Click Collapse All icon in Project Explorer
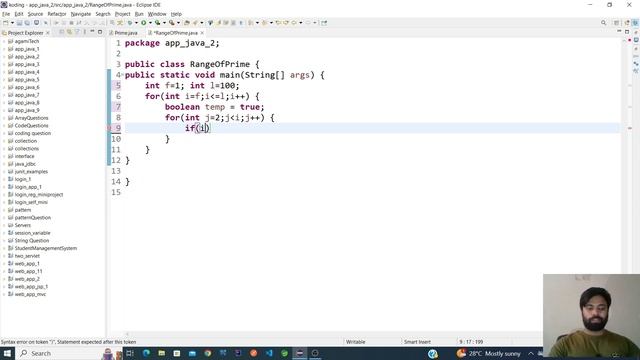 62,32
